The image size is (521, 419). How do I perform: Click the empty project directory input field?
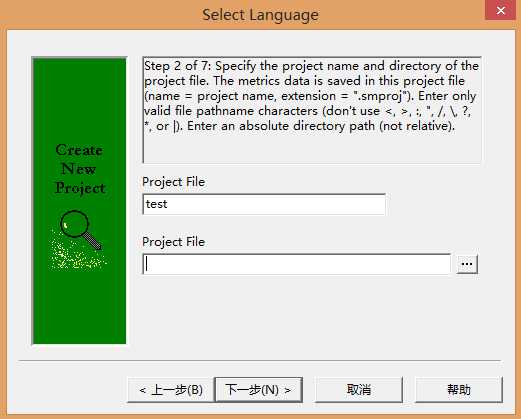tap(297, 264)
